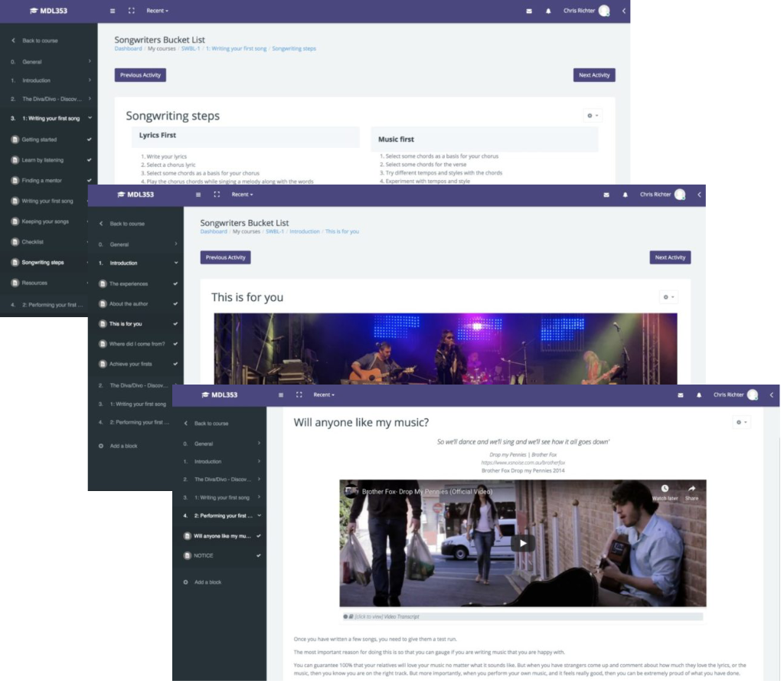
Task: Click the page icon beside 'NOTICE'
Action: click(188, 555)
